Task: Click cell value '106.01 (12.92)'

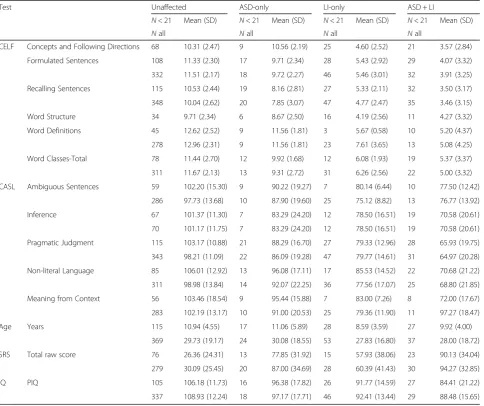Action: [x=205, y=271]
